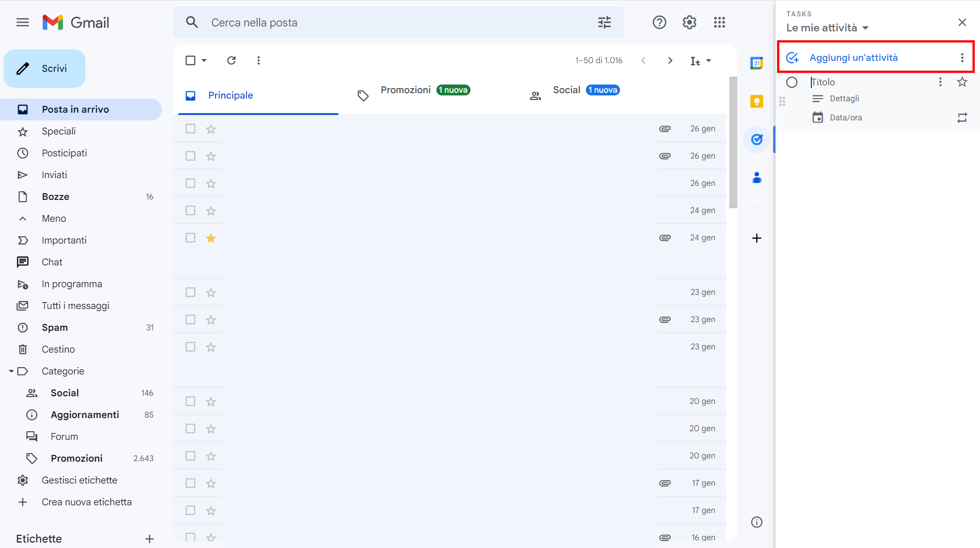
Task: Collapse the Categorie tree section
Action: [11, 371]
